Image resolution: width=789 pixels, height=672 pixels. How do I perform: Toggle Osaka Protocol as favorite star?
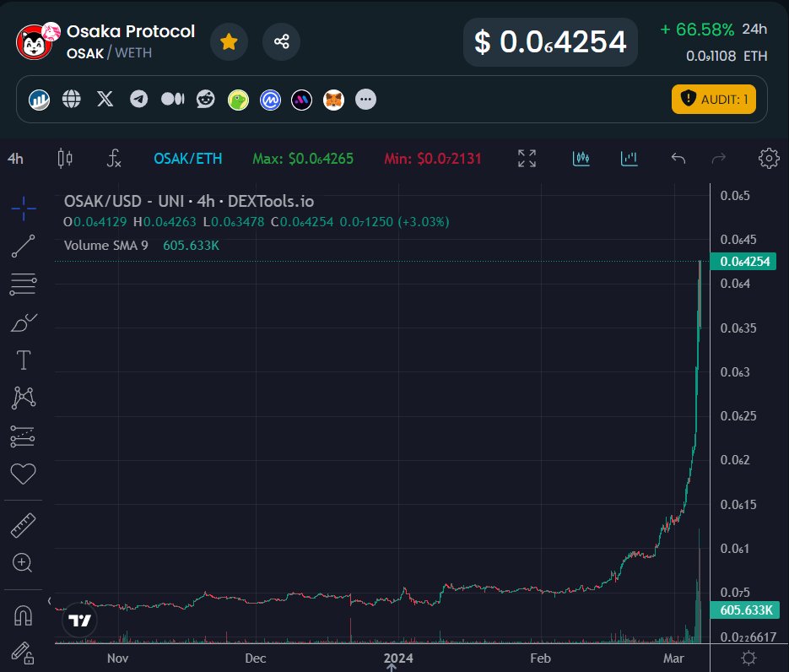pos(229,41)
